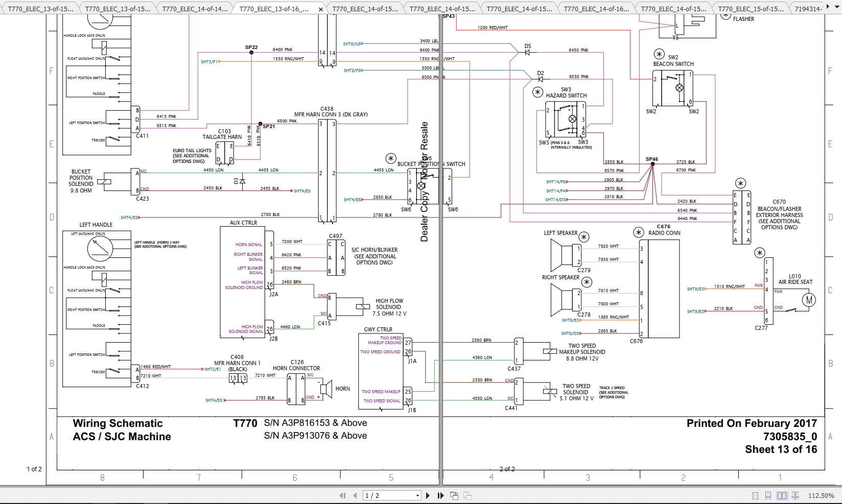The image size is (842, 504).
Task: Click 'S/N A3P913076 & Above' text
Action: point(315,436)
